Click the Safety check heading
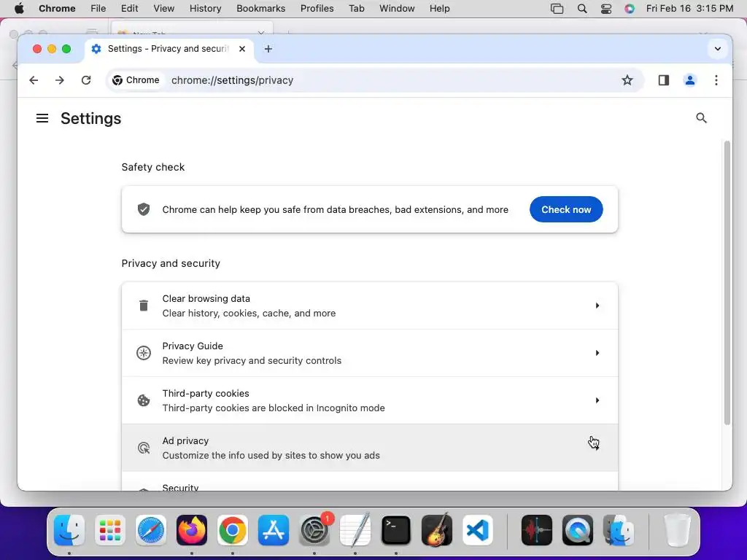The width and height of the screenshot is (747, 560). tap(153, 167)
